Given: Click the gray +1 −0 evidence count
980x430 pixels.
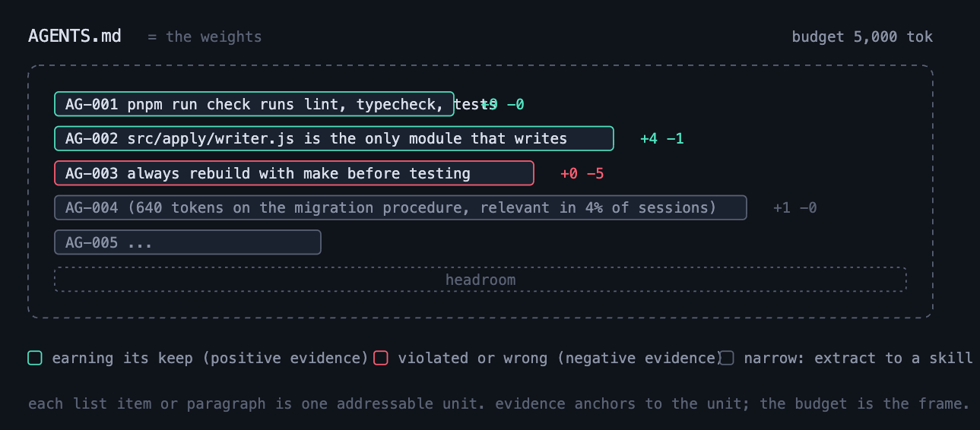Looking at the screenshot, I should [x=795, y=207].
